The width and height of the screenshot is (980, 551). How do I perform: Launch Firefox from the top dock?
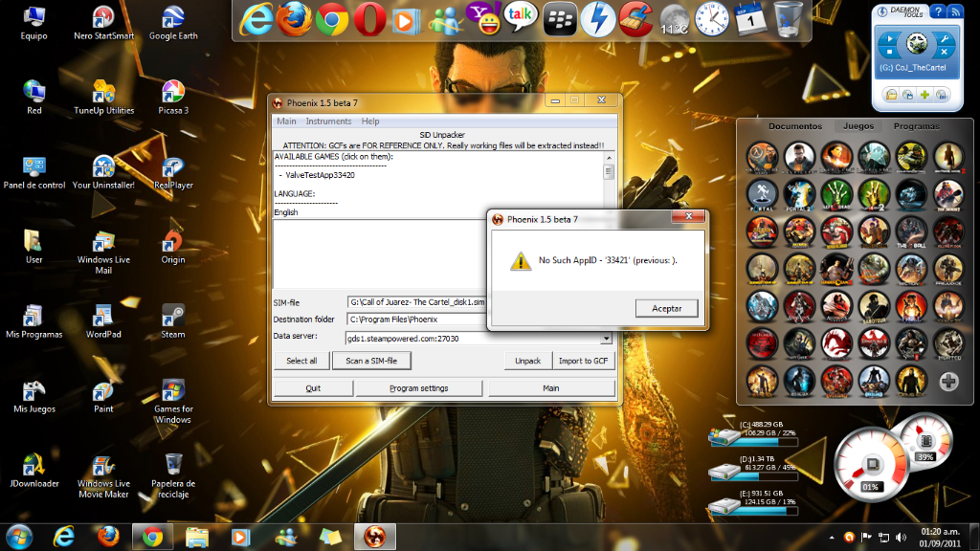294,19
